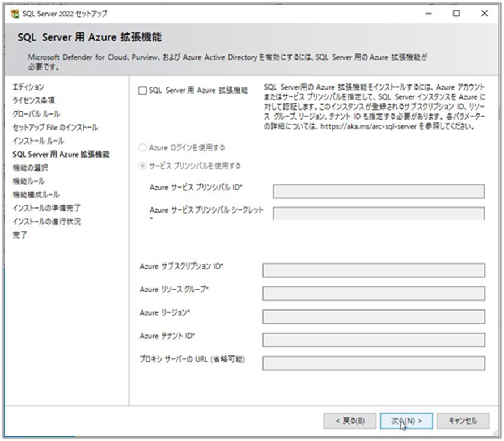Select the SQL Server 用 Azure 拡張機能 sidebar step
Viewport: 504px width, 441px height.
[61, 154]
